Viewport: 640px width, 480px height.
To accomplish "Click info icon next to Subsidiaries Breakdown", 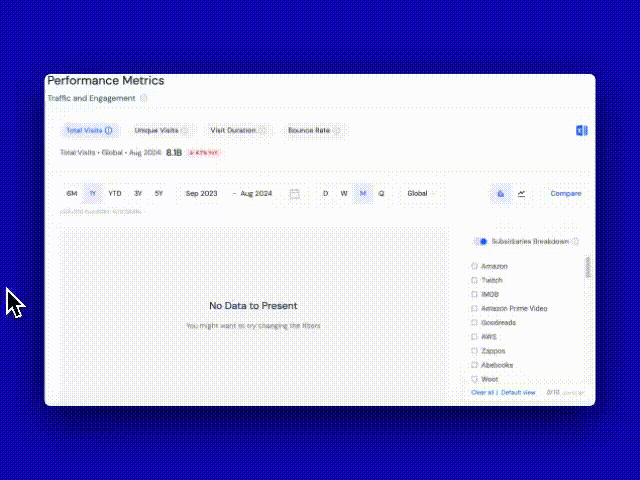I will [x=576, y=242].
